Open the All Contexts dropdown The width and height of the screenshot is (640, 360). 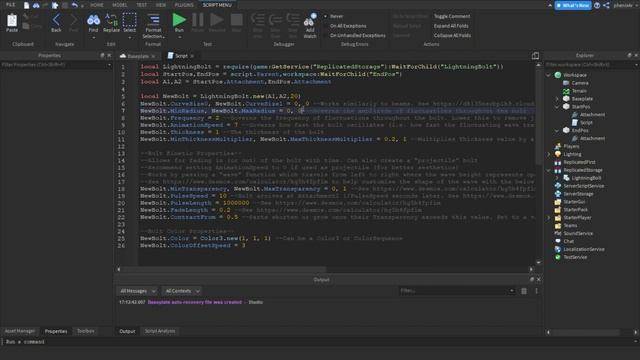[182, 291]
